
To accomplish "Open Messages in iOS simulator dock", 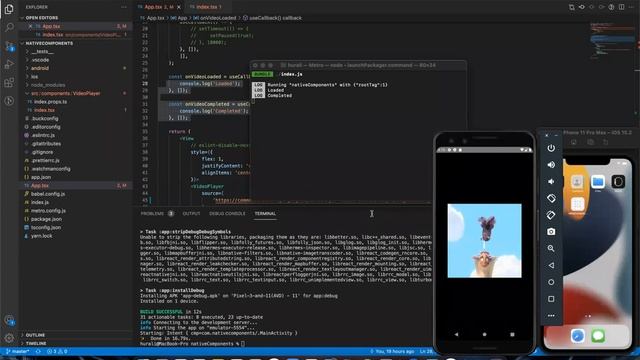I will tap(598, 336).
